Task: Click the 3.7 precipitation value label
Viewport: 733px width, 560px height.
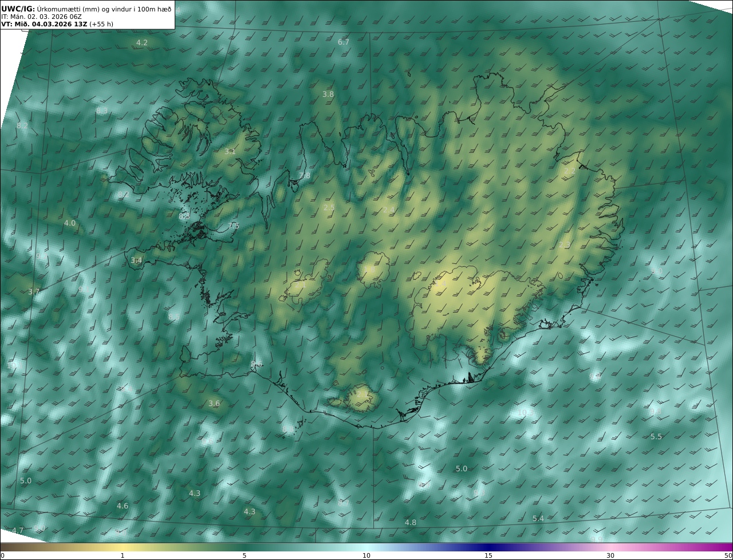Action: point(34,292)
